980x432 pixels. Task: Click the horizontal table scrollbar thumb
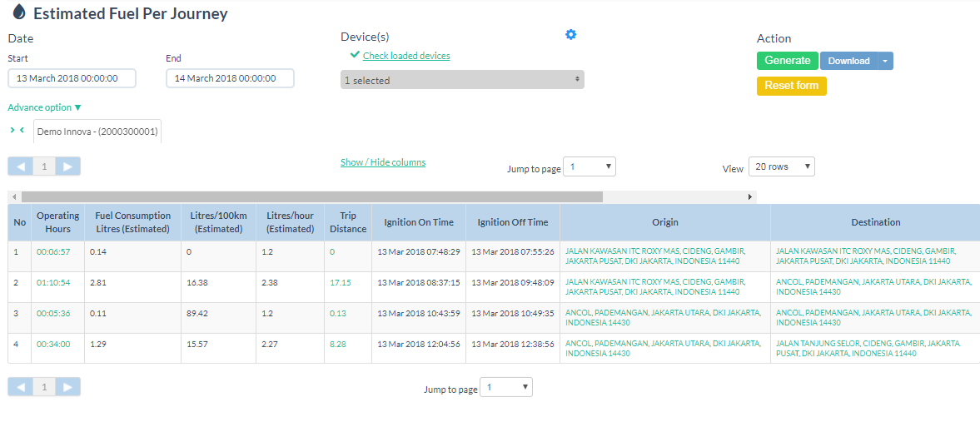[308, 196]
